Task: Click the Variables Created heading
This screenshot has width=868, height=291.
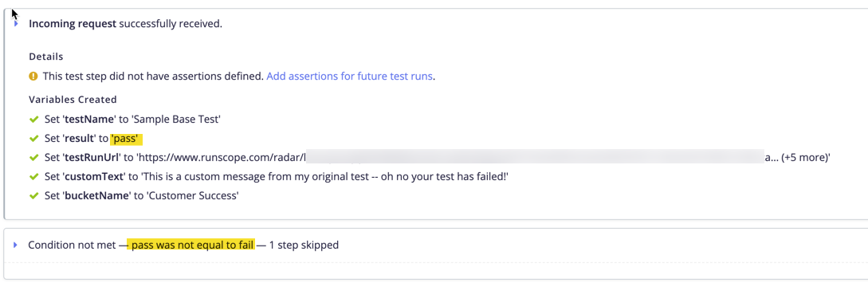Action: coord(73,100)
